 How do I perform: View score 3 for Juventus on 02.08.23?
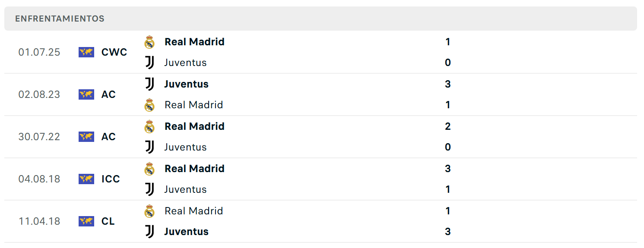click(x=448, y=84)
